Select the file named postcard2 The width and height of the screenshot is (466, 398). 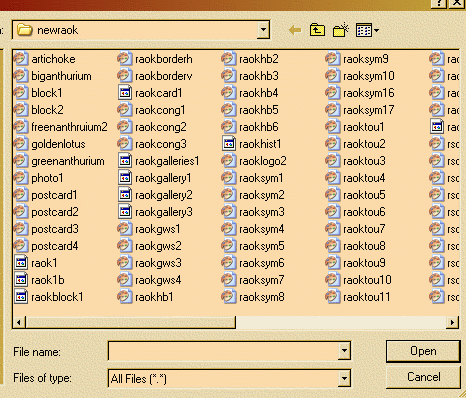coord(55,212)
